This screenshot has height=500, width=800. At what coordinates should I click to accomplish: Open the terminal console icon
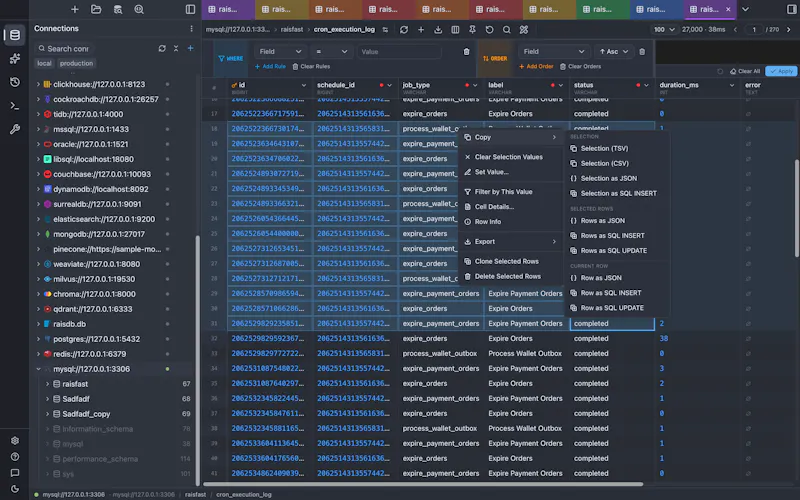[14, 106]
